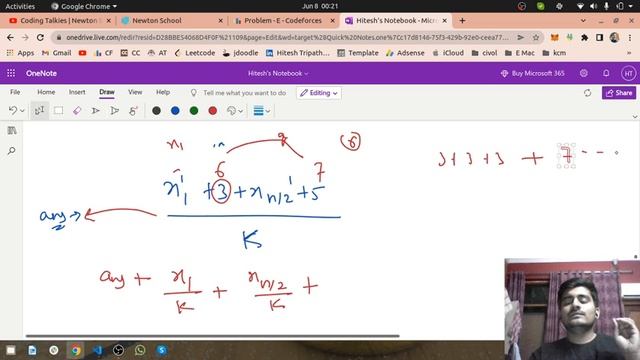This screenshot has width=640, height=360.
Task: Pick the red ink color
Action: click(213, 111)
